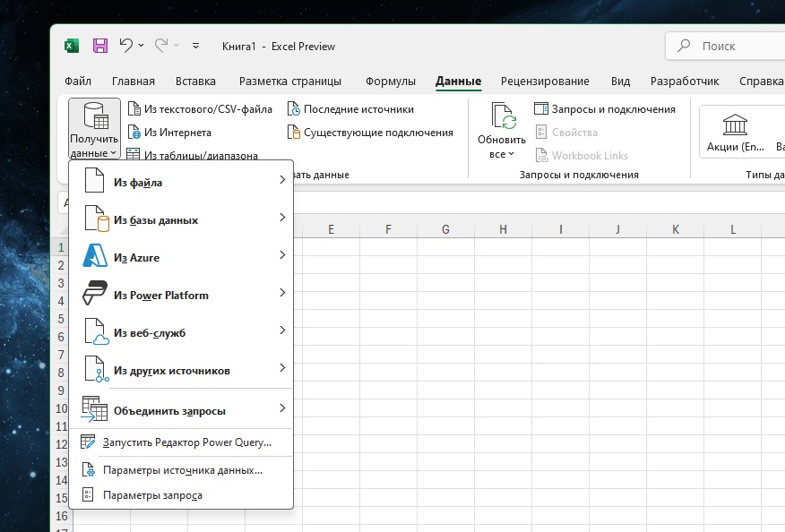Screen dimensions: 785x532
Task: Select column K header
Action: point(676,229)
